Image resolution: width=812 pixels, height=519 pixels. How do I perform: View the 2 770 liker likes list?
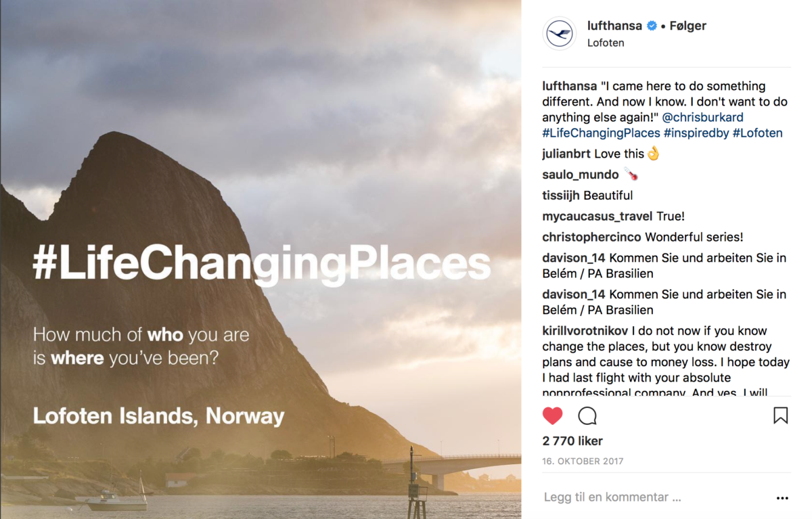click(x=572, y=441)
